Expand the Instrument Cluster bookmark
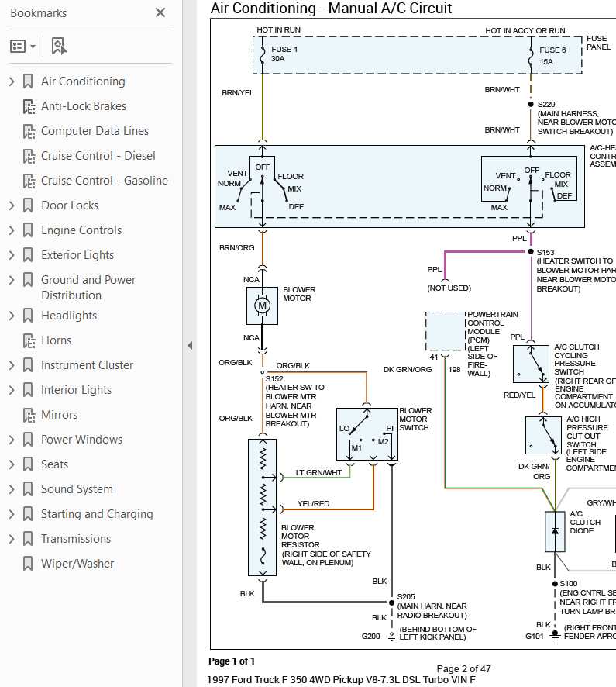This screenshot has width=616, height=687. [x=12, y=365]
